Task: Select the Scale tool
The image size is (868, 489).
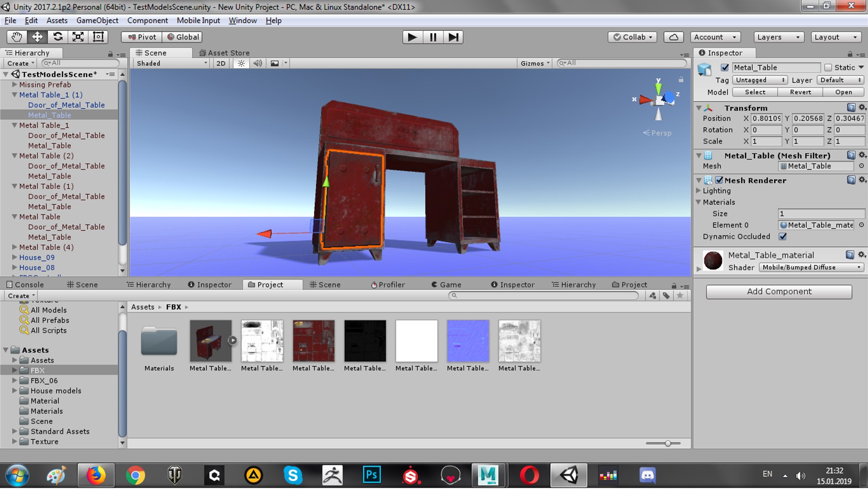Action: [78, 37]
